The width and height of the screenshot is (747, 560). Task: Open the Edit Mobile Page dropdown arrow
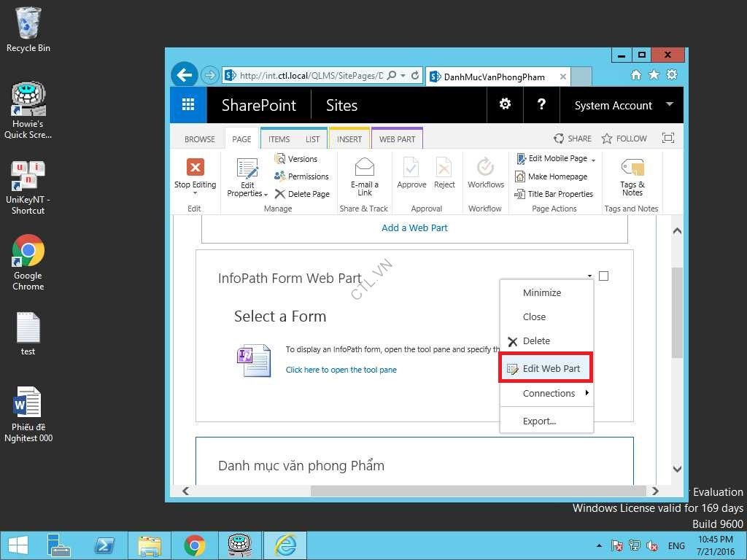tap(594, 160)
